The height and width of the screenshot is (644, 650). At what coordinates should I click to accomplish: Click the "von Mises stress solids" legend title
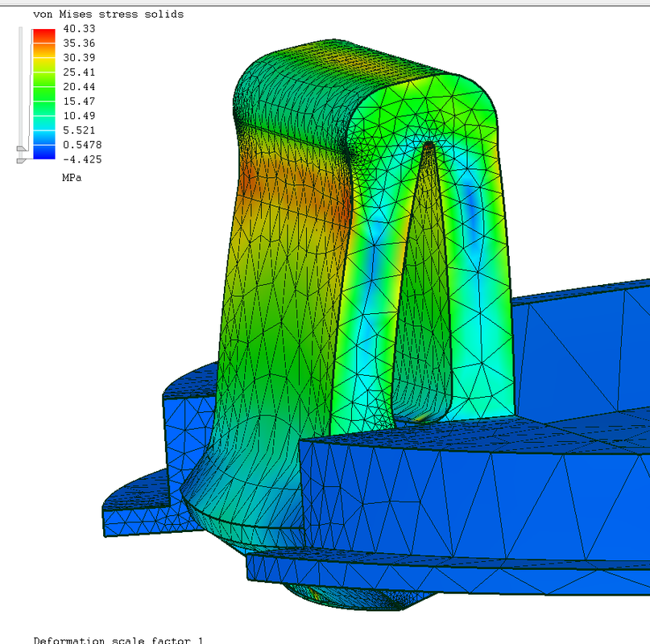point(108,14)
